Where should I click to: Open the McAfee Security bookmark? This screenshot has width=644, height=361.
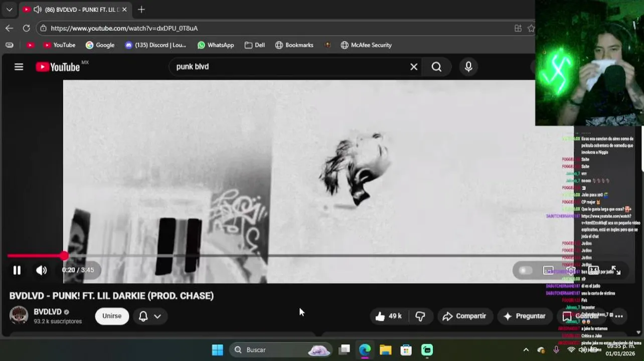(366, 45)
